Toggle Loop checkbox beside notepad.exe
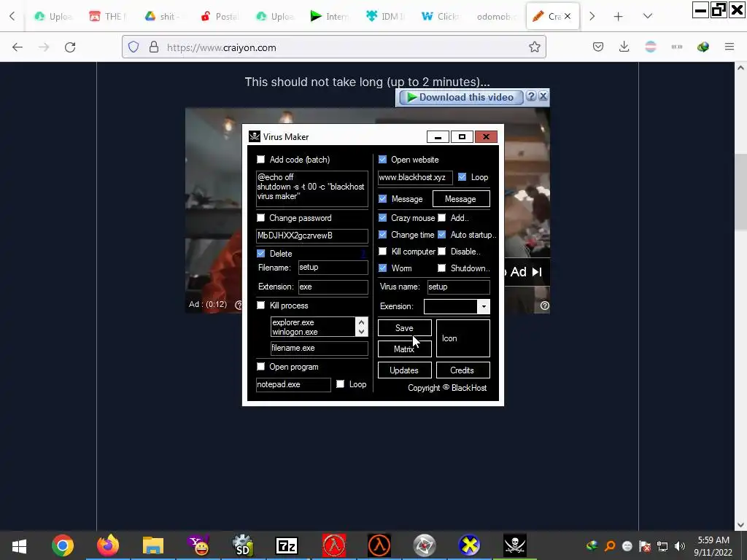This screenshot has width=747, height=560. pos(340,384)
